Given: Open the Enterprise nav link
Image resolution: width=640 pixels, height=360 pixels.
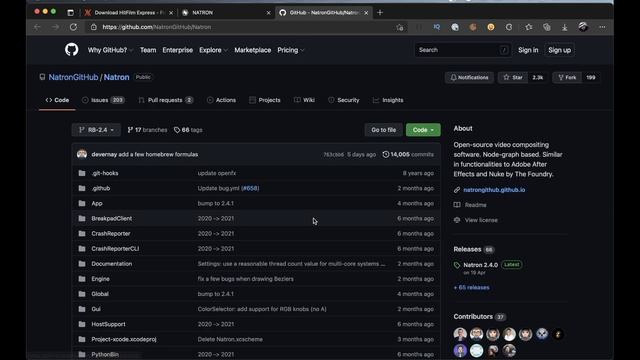Looking at the screenshot, I should (178, 50).
